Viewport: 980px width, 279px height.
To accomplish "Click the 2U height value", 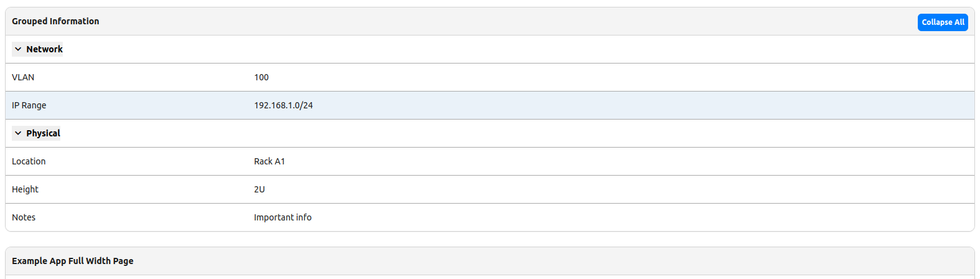I will (x=259, y=189).
